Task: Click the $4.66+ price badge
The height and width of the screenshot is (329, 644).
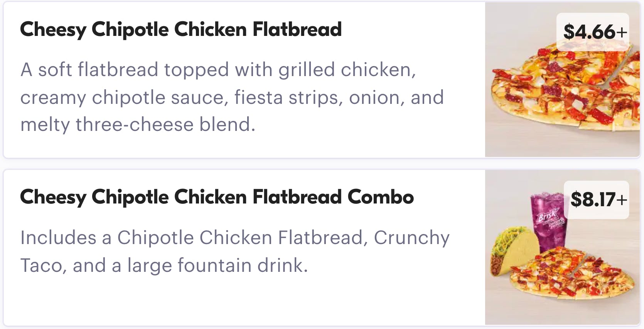Action: [x=593, y=32]
